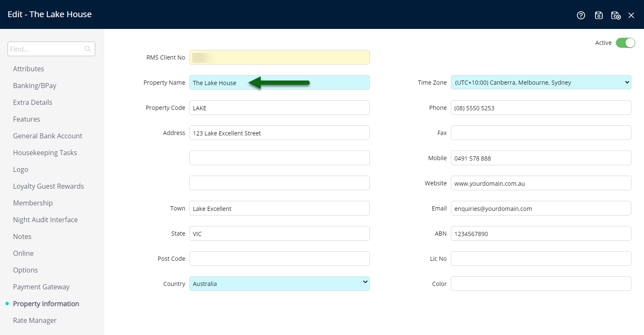Click the empty Post Code field
Screen dimensions: 644x335
(x=280, y=258)
